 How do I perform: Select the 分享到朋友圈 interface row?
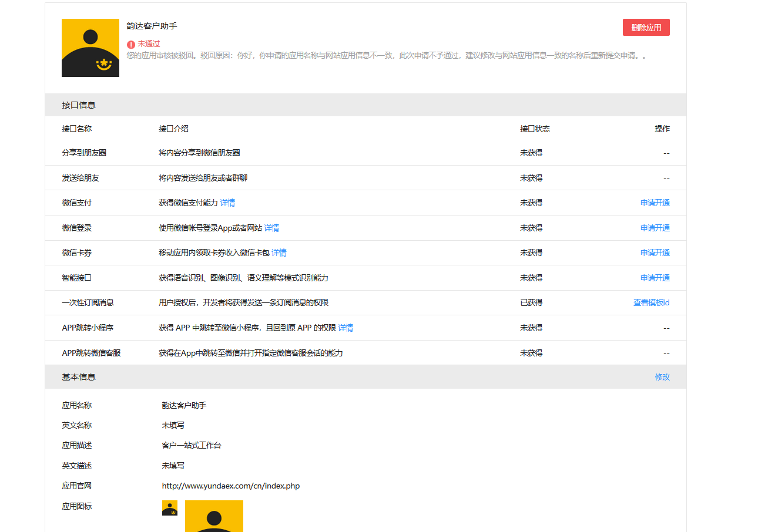coord(365,153)
